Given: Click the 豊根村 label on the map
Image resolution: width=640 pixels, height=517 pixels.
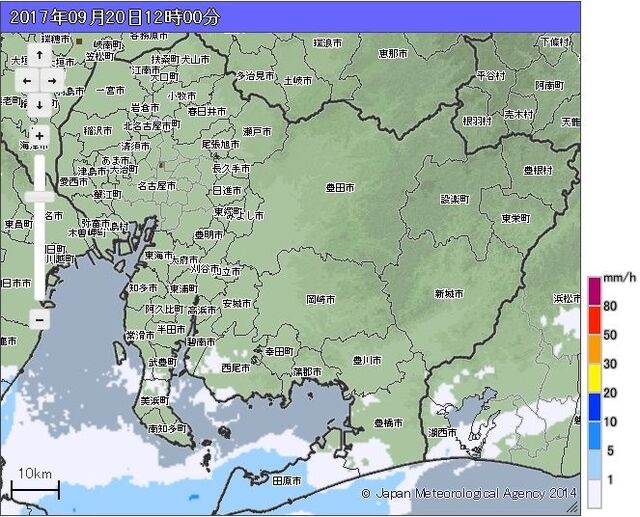Looking at the screenshot, I should pyautogui.click(x=538, y=170).
